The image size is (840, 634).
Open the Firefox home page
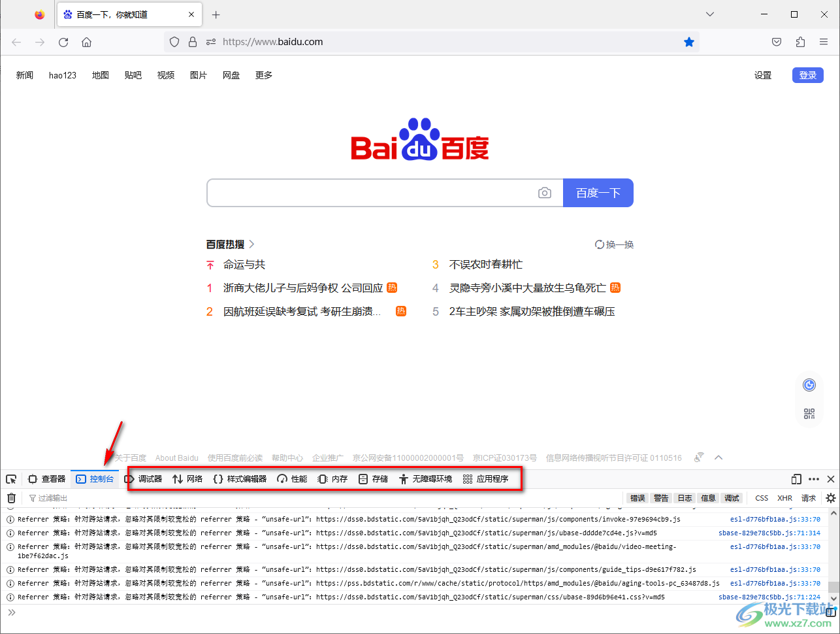86,42
